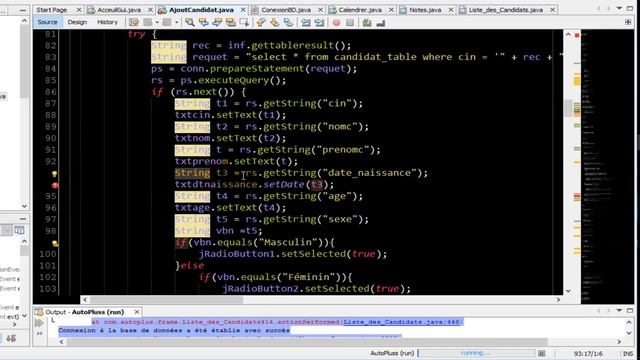Click the lightbulb hint on line 93
Screen dimensions: 640x360
[54, 174]
